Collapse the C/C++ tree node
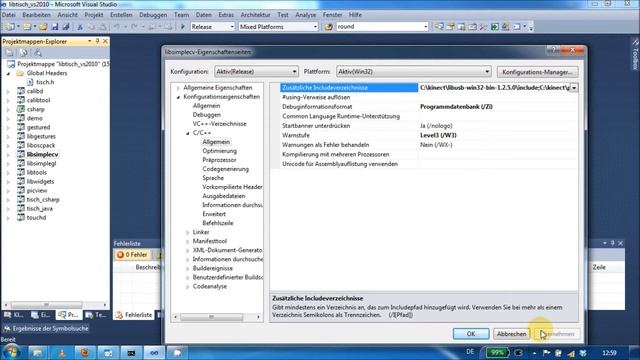 (x=188, y=133)
